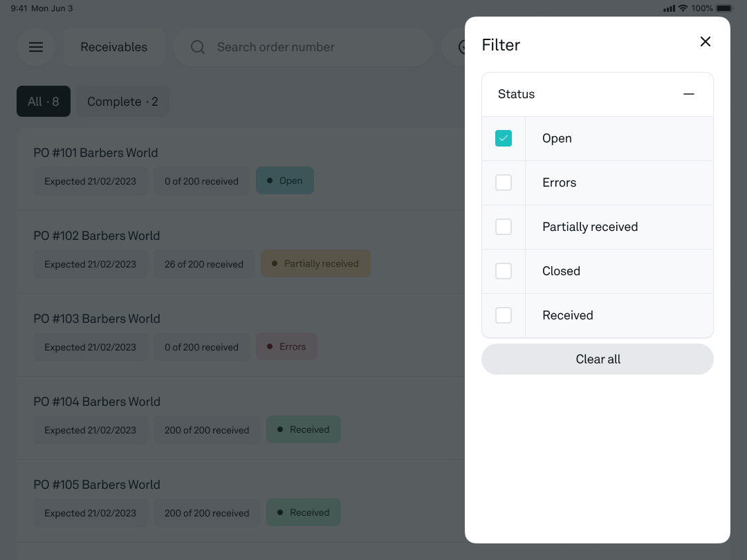
Task: Click the Received badge on PO #105
Action: pos(304,512)
